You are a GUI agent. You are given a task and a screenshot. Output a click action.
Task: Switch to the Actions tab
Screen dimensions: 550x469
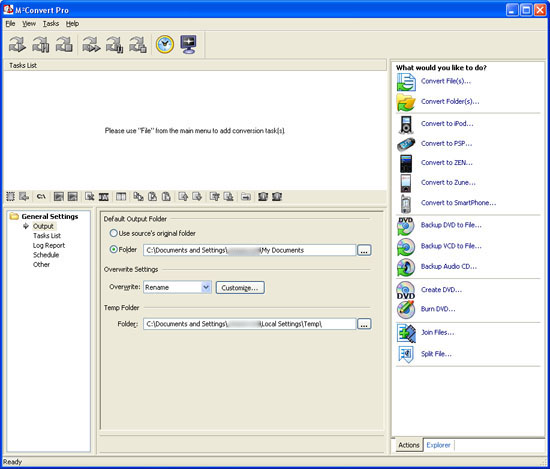[409, 445]
